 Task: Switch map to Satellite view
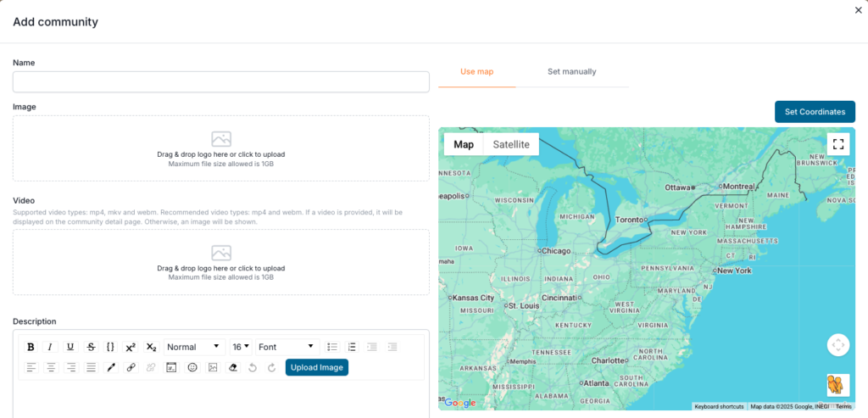tap(511, 144)
